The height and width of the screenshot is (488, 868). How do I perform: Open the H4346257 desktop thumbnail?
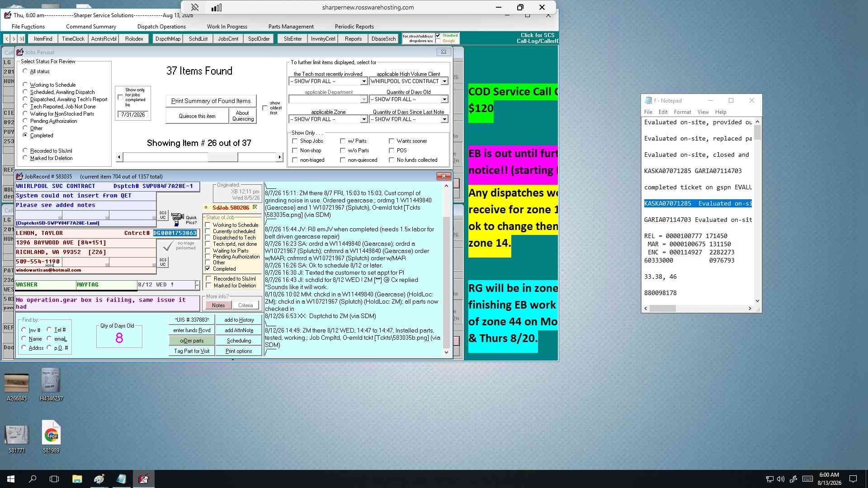(x=51, y=385)
